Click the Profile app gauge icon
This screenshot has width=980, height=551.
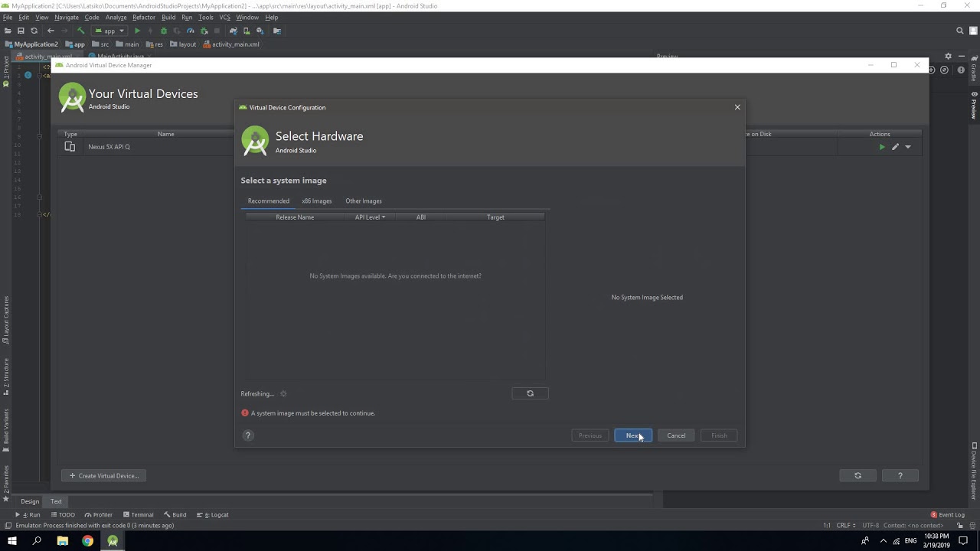coord(191,31)
